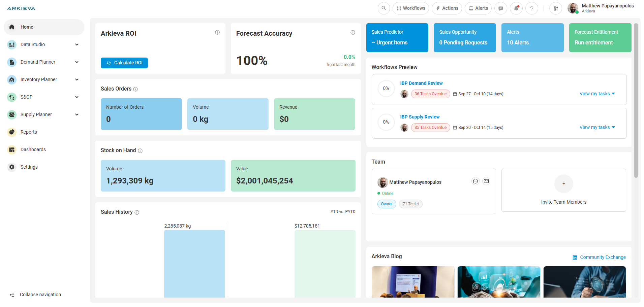Expand the S&OP chevron
Viewport: 644px width, 307px height.
point(77,97)
